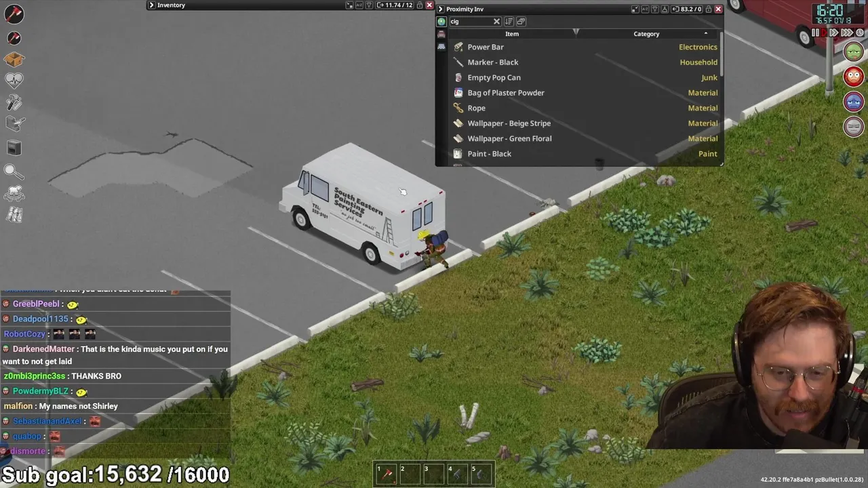Screen dimensions: 868x488
Task: Toggle the Proximity Inv lock icon
Action: click(x=709, y=9)
